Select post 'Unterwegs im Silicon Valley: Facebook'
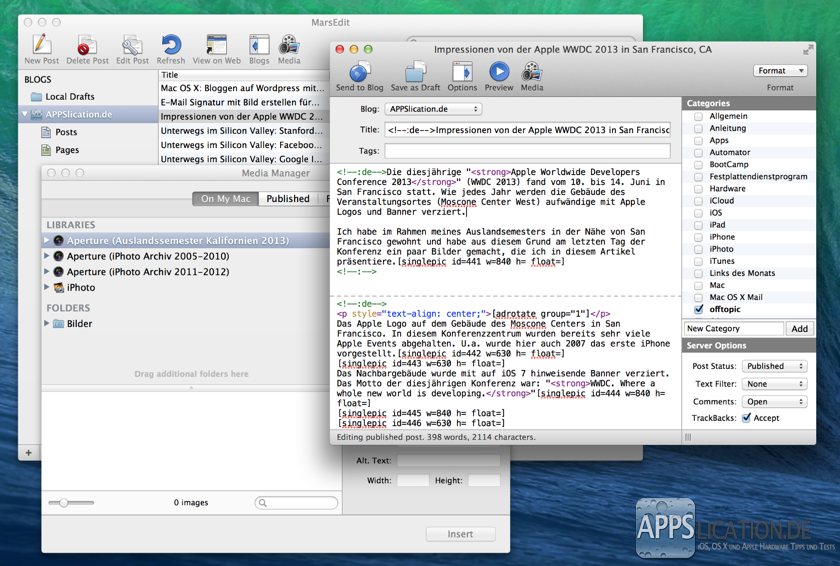840x566 pixels. tap(244, 145)
